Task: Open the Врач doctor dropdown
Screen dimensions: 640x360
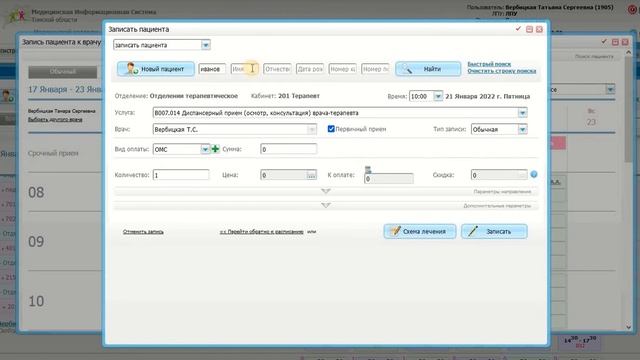Action: (312, 129)
